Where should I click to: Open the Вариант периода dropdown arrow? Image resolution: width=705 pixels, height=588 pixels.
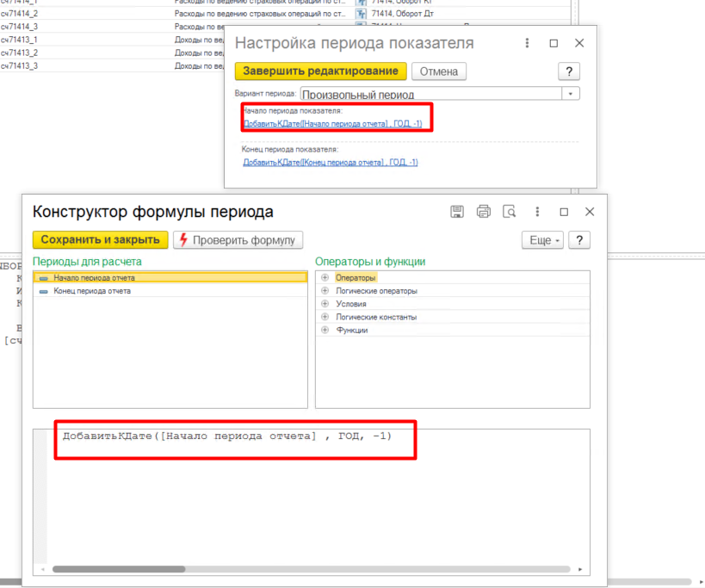[x=571, y=94]
